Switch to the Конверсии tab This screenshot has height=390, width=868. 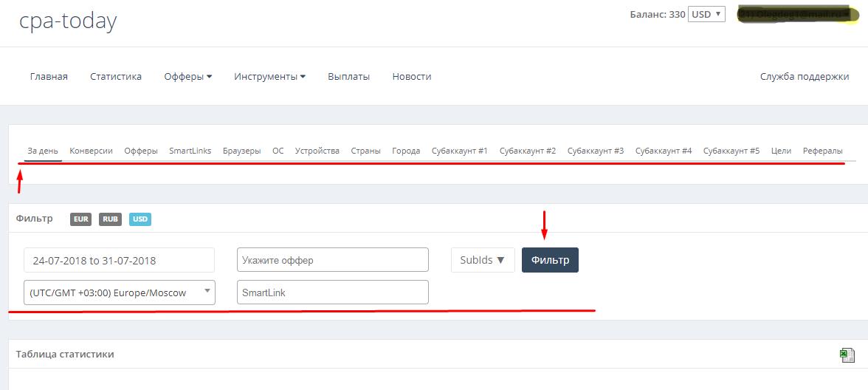[x=91, y=151]
